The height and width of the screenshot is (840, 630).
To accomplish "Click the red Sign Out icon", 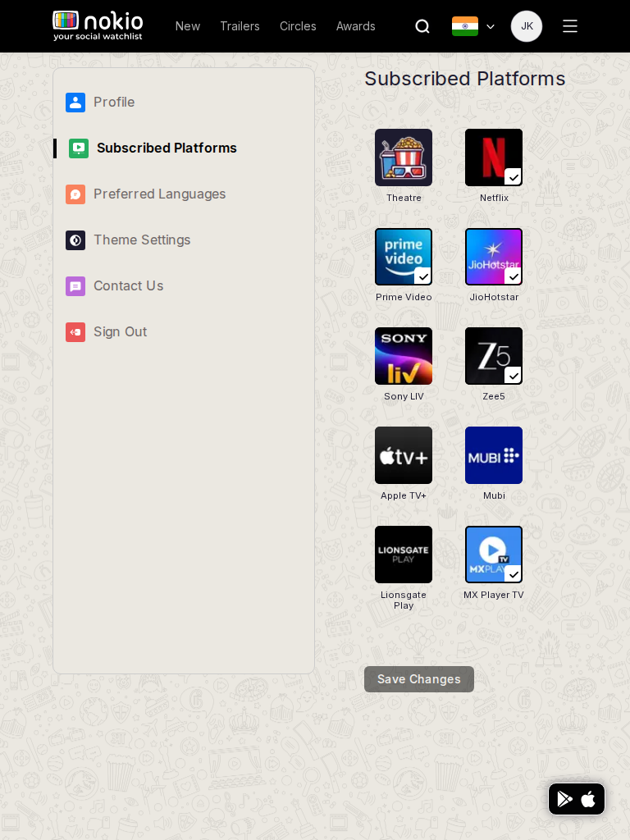I will (x=75, y=332).
